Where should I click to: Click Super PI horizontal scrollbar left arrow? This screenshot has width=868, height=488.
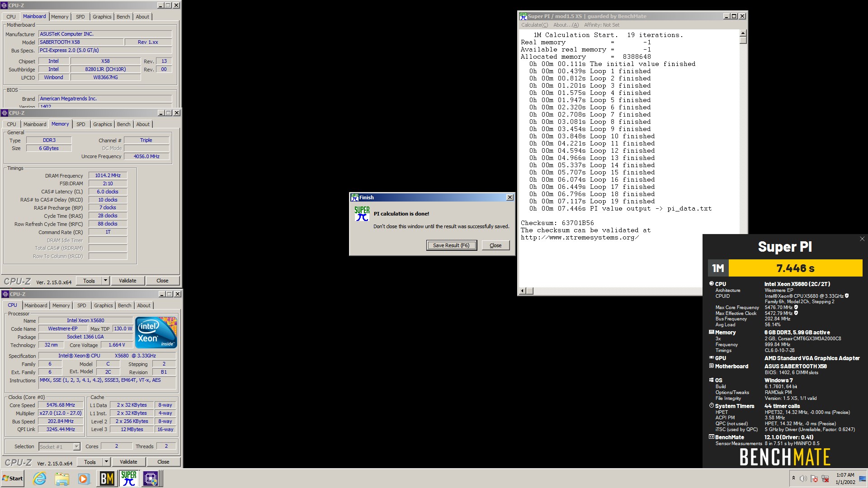point(523,291)
